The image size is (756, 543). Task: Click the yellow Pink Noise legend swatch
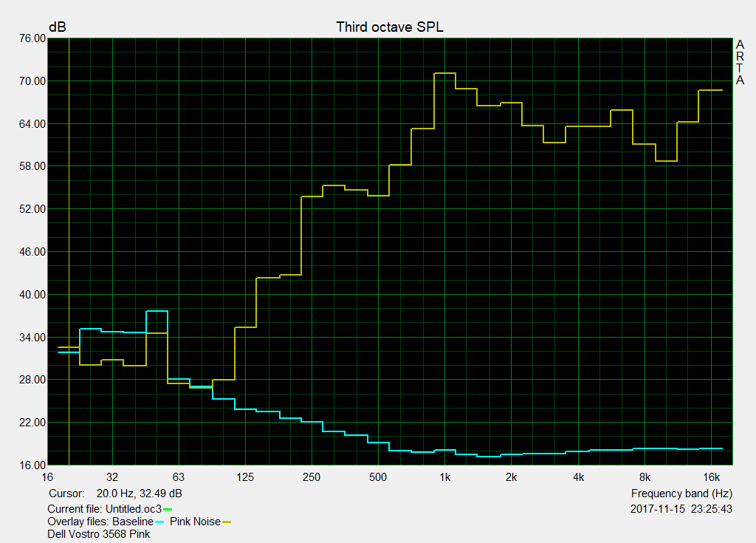click(x=227, y=522)
